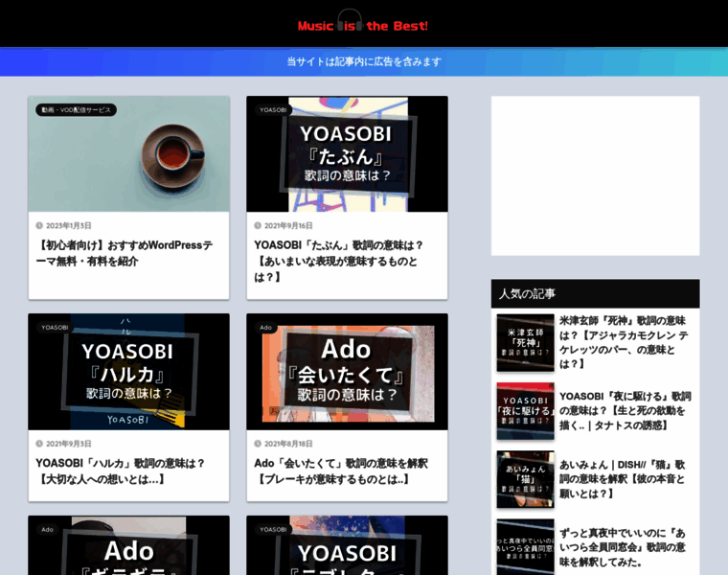Image resolution: width=728 pixels, height=575 pixels.
Task: Open the あいみょん DISH//『猫』popular article link
Action: click(622, 479)
